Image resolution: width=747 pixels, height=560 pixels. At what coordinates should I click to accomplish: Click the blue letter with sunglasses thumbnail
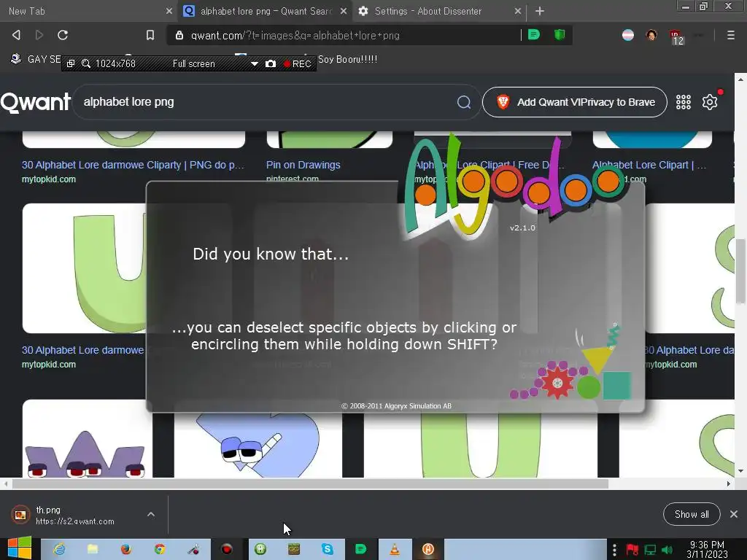[x=258, y=446]
